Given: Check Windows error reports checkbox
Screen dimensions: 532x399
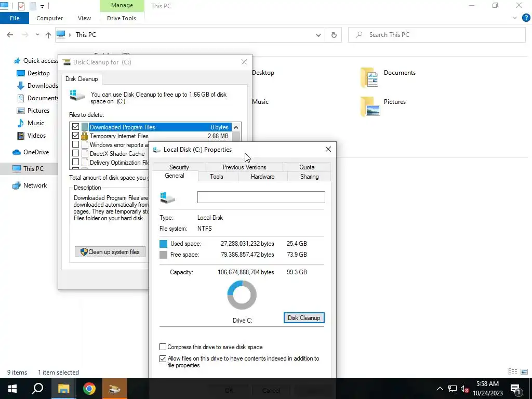Looking at the screenshot, I should coord(75,145).
